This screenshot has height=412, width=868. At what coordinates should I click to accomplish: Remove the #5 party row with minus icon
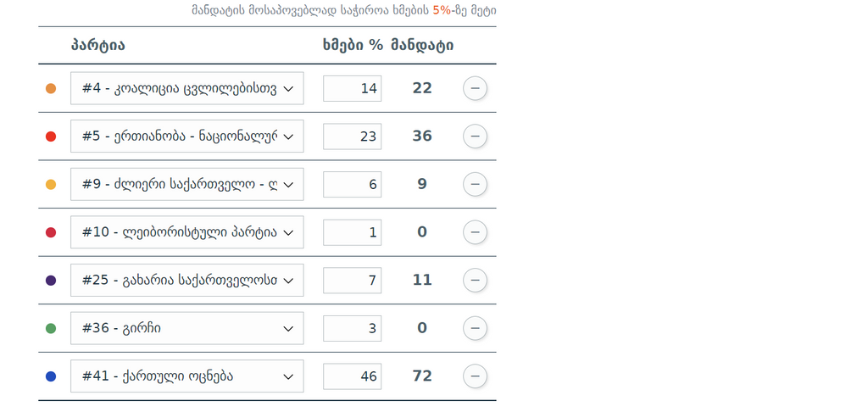475,136
